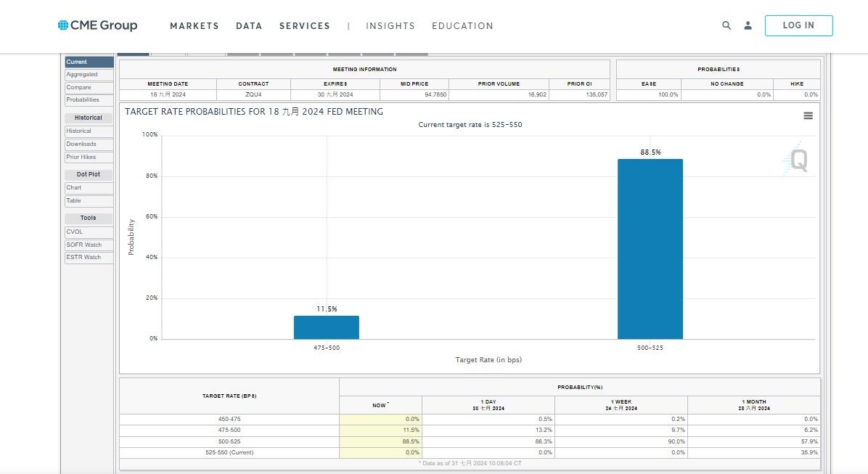Image resolution: width=868 pixels, height=474 pixels.
Task: Select the Aggregated sidebar view
Action: coord(89,74)
